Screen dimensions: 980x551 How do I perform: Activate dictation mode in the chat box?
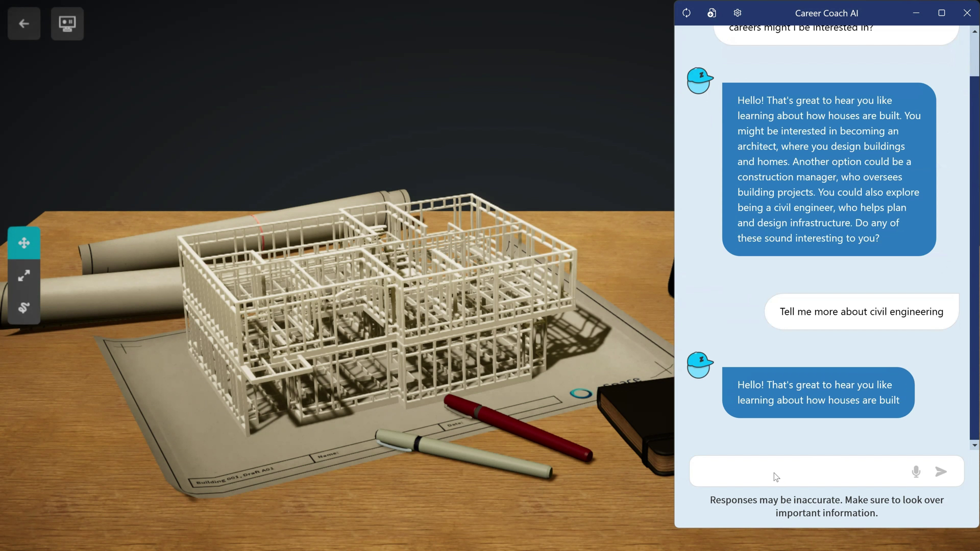[x=916, y=471]
